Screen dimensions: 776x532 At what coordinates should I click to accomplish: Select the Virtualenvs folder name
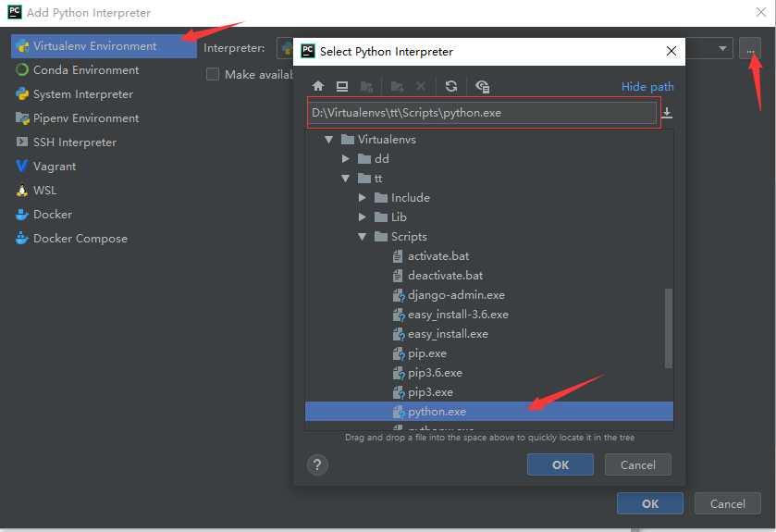[387, 140]
